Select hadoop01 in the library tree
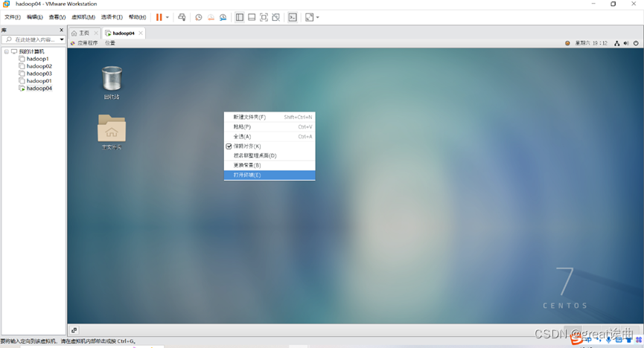The image size is (644, 348). (39, 81)
